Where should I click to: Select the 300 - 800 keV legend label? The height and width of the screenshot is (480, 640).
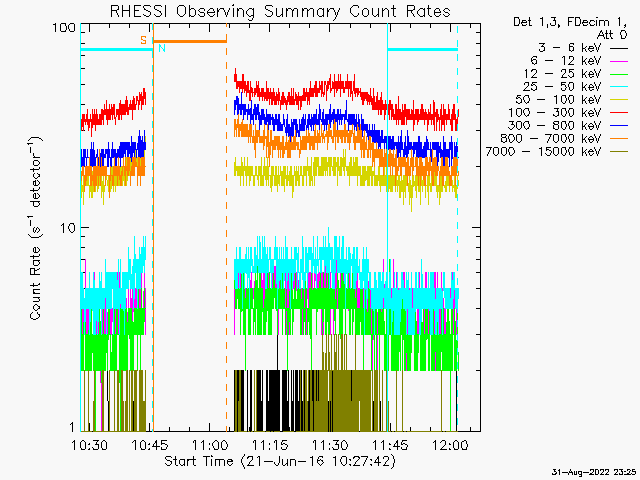(555, 126)
